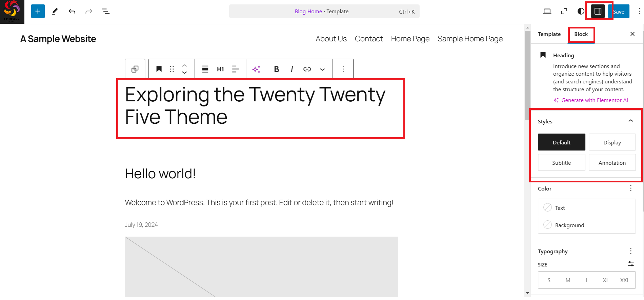
Task: Open the Options three-dot menu in top bar
Action: click(639, 12)
